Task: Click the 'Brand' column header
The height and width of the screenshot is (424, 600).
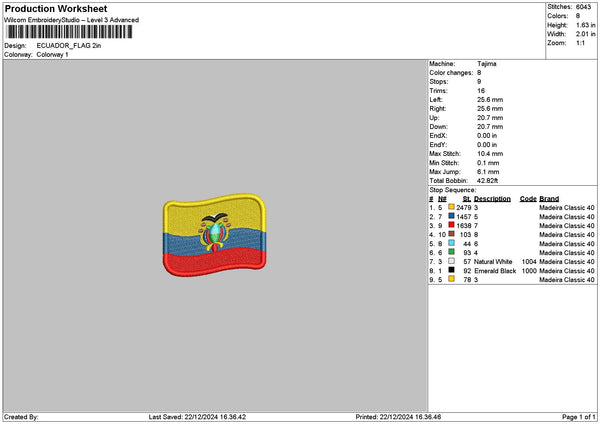Action: pos(549,199)
